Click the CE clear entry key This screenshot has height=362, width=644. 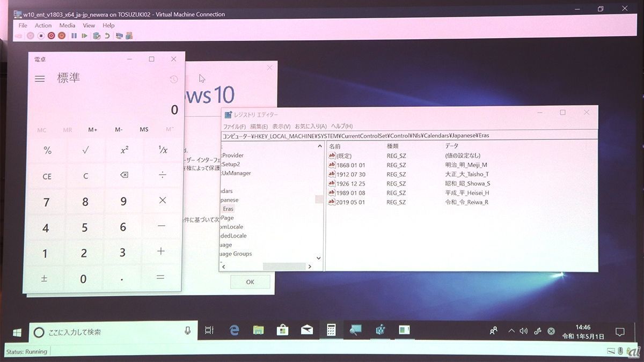point(47,176)
